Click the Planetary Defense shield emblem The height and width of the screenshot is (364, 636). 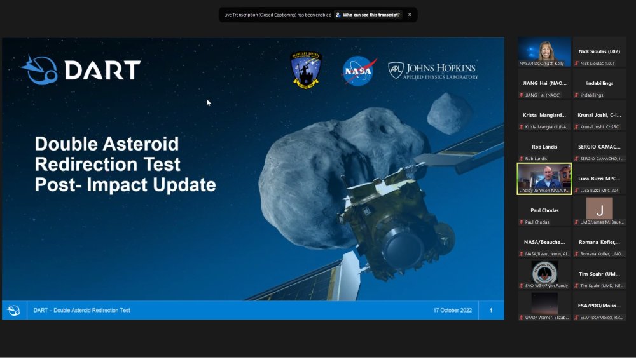click(307, 70)
